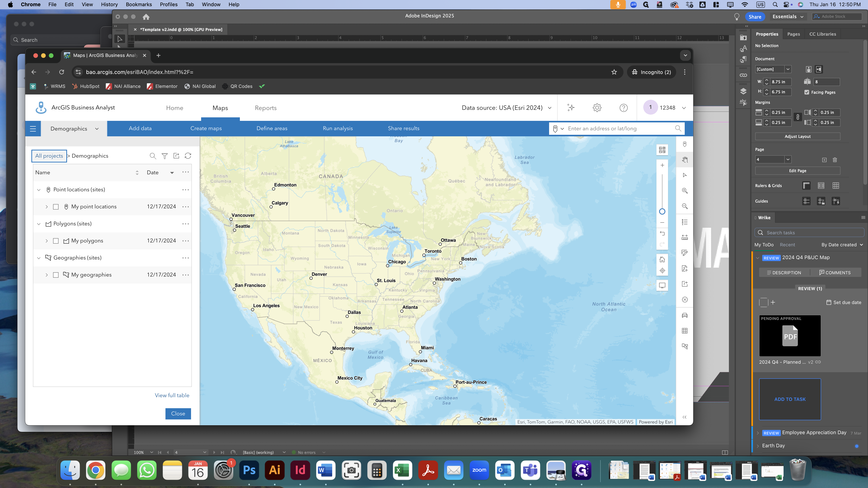Image resolution: width=868 pixels, height=488 pixels.
Task: Switch to the Reports tab
Action: pos(265,108)
